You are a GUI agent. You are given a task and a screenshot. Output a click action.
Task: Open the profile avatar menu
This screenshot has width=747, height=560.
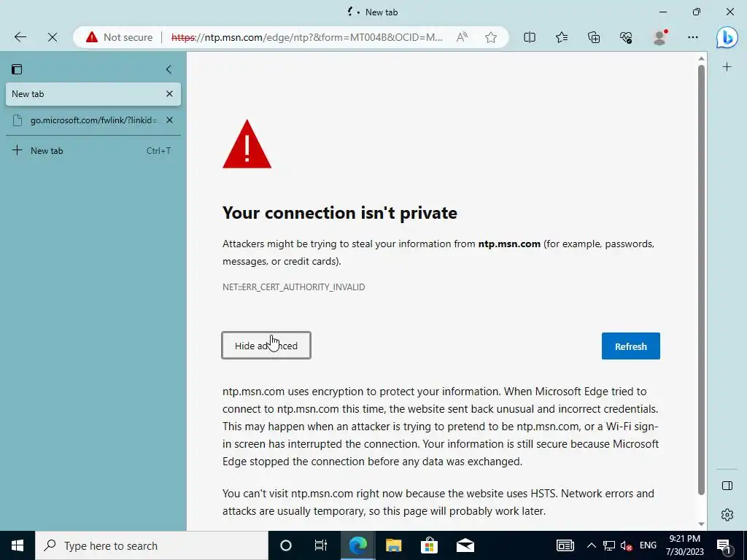659,37
